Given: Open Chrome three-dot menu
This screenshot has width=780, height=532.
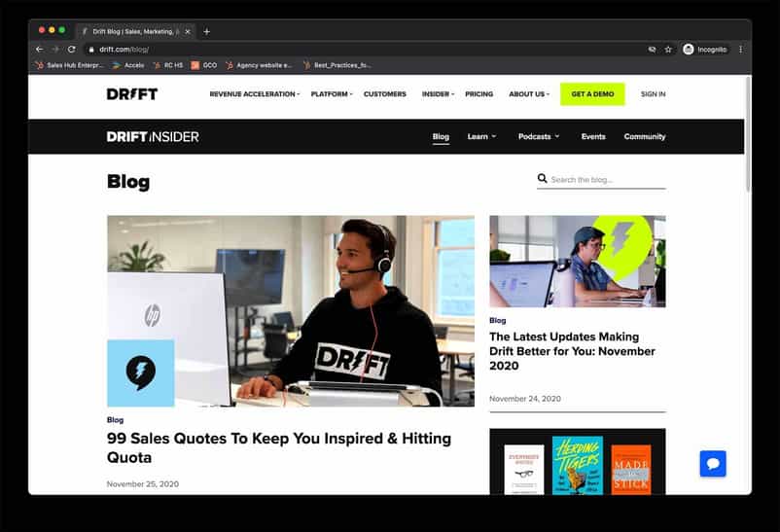Looking at the screenshot, I should coord(741,50).
